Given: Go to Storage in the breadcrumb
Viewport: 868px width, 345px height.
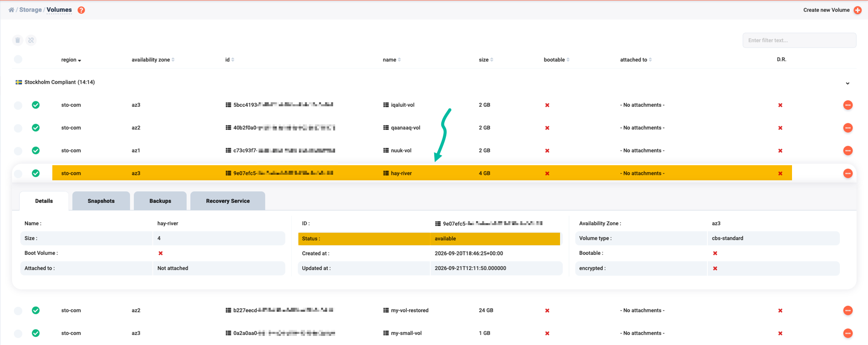Looking at the screenshot, I should click(x=30, y=10).
